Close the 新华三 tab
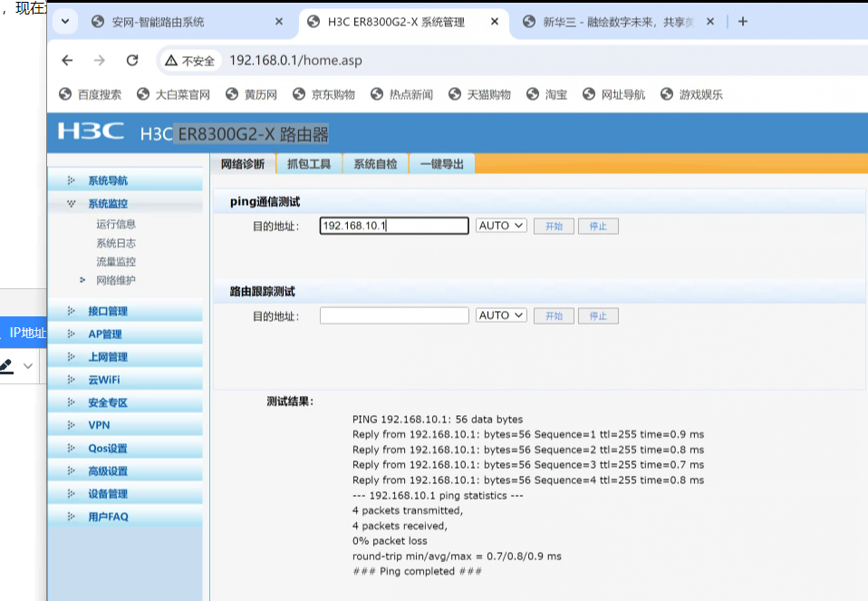Image resolution: width=868 pixels, height=601 pixels. click(x=710, y=22)
